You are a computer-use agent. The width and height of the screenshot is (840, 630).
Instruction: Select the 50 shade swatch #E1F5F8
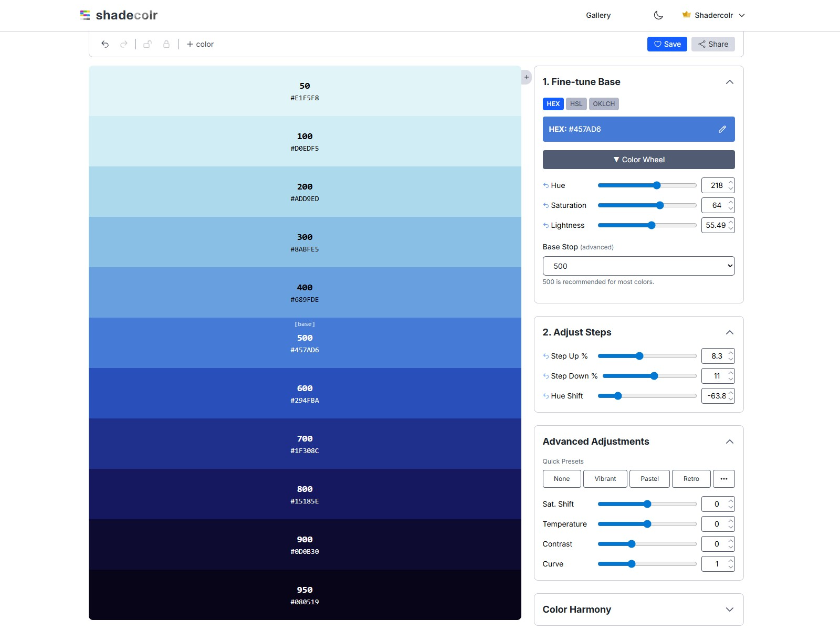point(305,91)
